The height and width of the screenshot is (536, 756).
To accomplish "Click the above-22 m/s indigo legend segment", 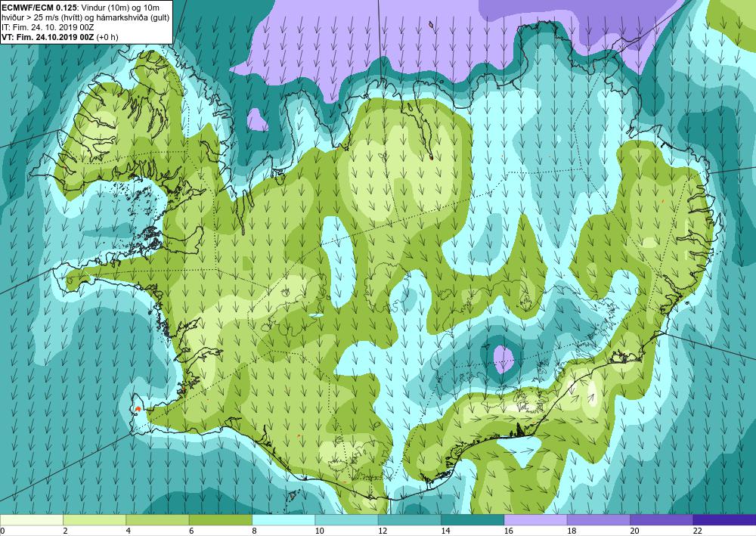I will click(724, 519).
